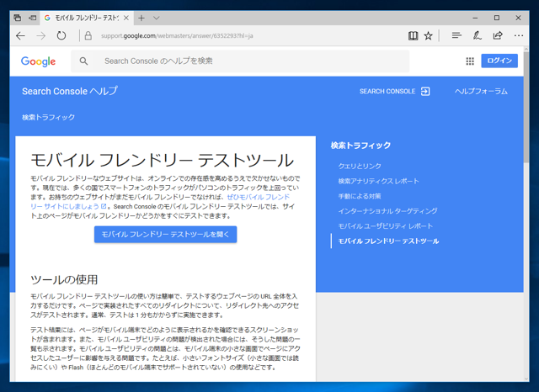The width and height of the screenshot is (539, 392).
Task: Focus the Search Console ヘルプを検索 field
Action: (240, 61)
